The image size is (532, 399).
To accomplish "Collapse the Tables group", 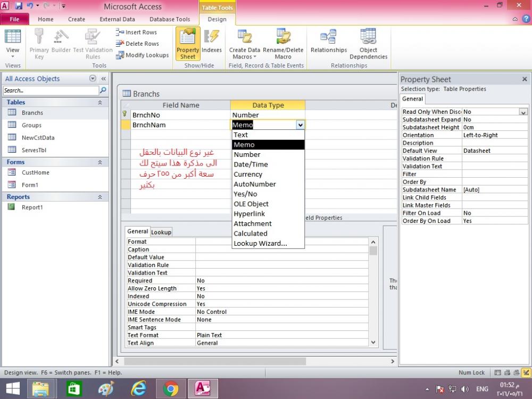I will [x=100, y=102].
